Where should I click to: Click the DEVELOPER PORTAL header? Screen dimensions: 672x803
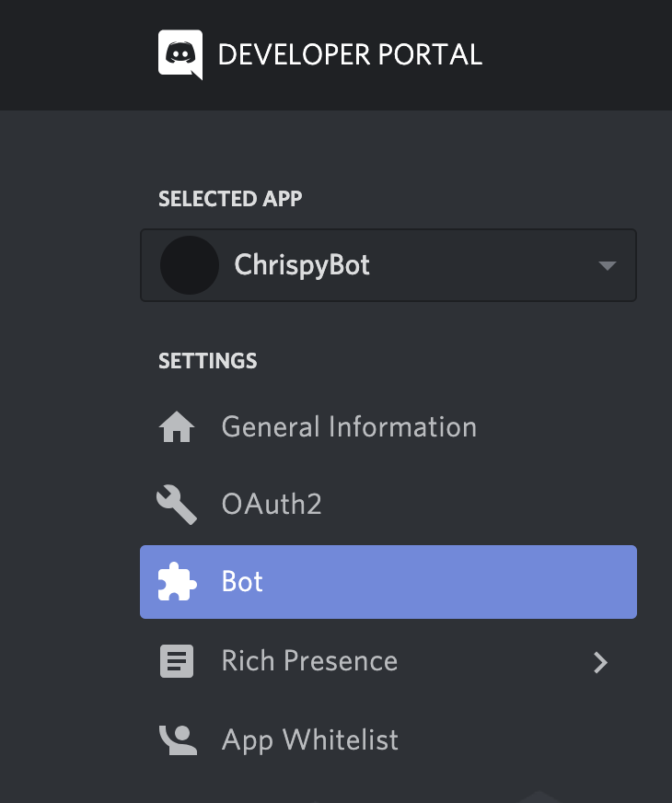[x=350, y=54]
